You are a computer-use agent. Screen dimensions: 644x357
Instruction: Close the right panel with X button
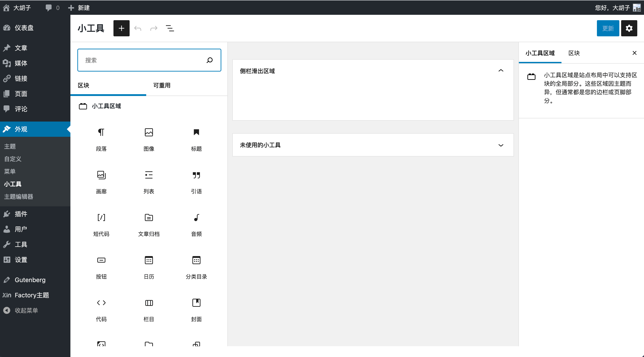click(634, 53)
